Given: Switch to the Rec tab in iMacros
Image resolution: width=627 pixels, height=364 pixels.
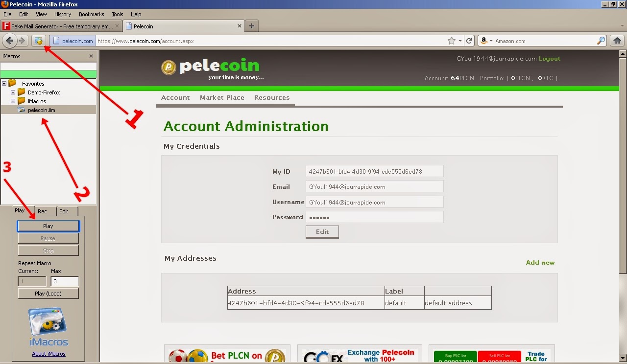Looking at the screenshot, I should pos(43,211).
